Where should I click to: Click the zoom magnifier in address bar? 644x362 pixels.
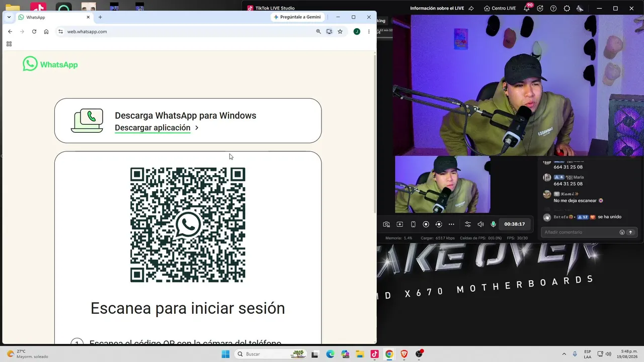(x=318, y=31)
